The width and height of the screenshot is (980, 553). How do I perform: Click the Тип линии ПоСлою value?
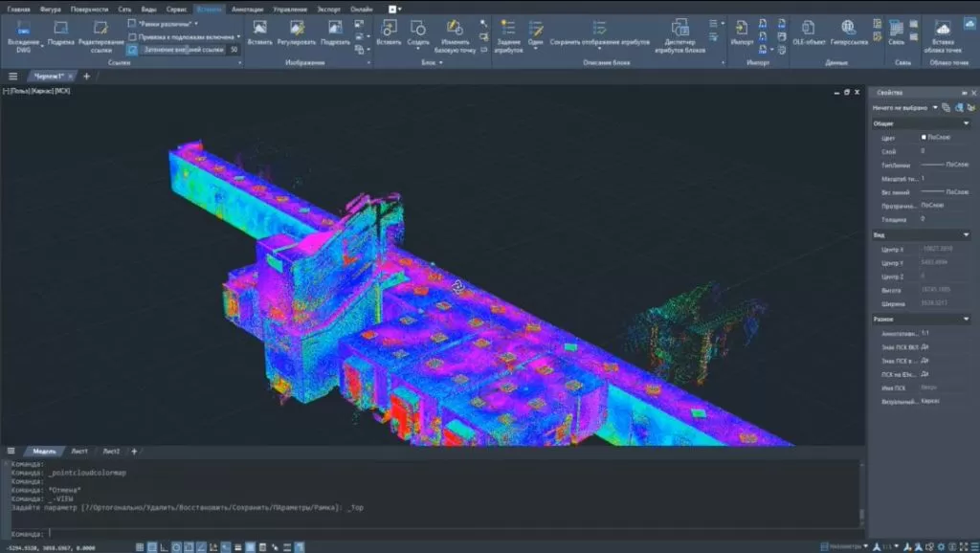click(945, 165)
